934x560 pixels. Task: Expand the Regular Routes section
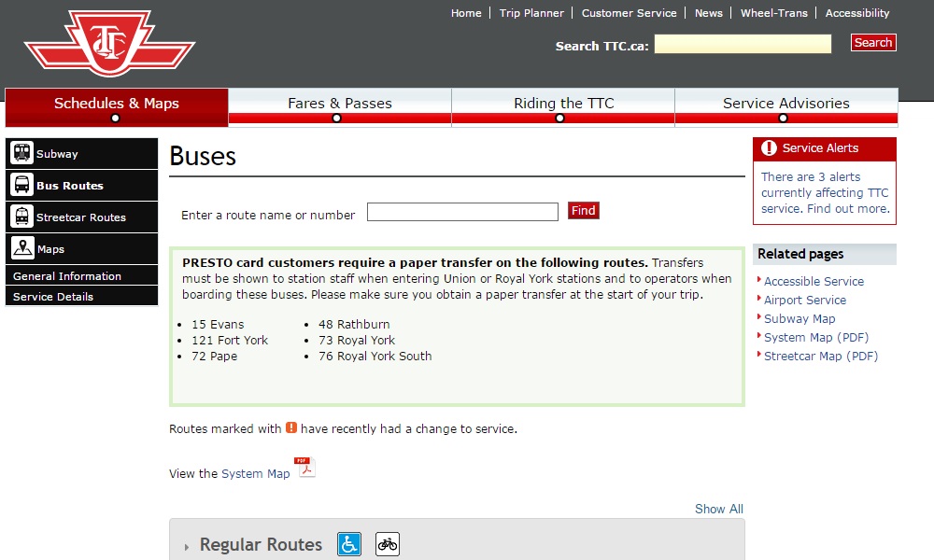260,545
